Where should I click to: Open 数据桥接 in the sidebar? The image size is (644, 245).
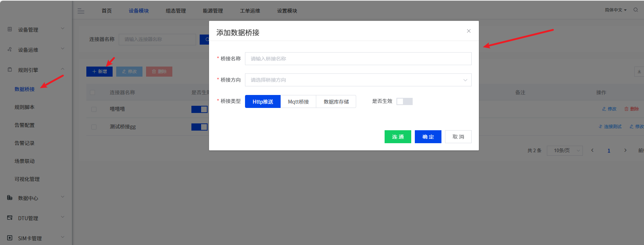[24, 89]
